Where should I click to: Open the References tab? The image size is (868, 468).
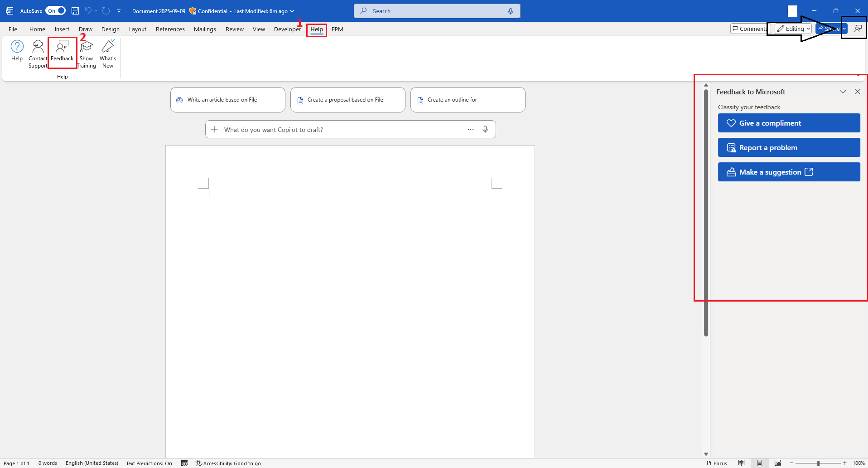170,29
